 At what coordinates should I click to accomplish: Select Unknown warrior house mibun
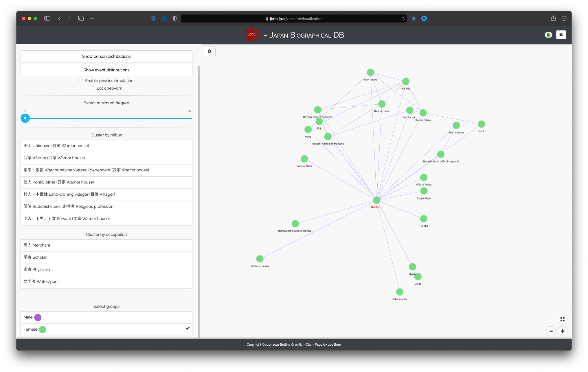106,146
